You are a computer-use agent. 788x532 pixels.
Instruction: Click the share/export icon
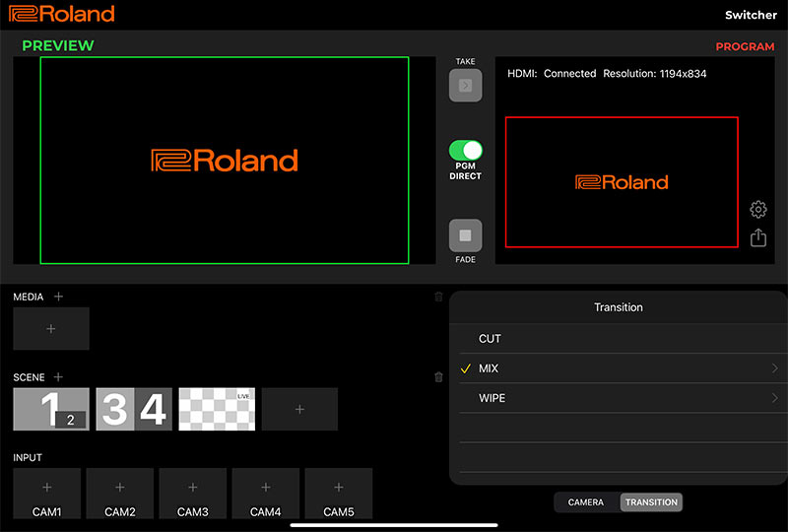point(757,237)
